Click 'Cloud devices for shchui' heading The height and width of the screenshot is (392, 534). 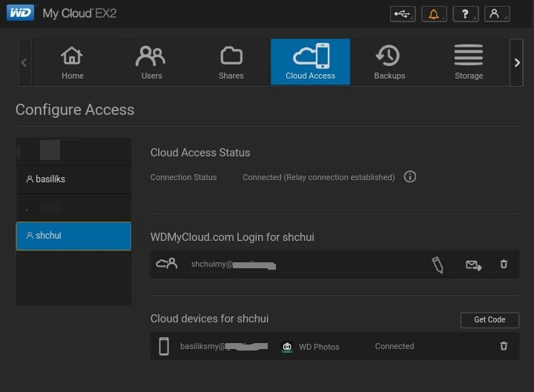click(209, 319)
